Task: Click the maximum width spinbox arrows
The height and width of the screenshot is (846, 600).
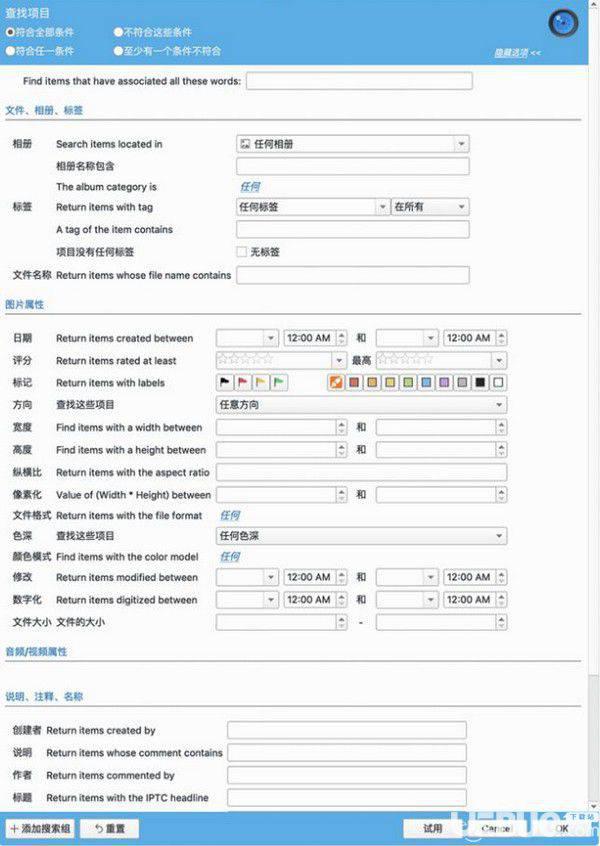Action: (x=502, y=427)
